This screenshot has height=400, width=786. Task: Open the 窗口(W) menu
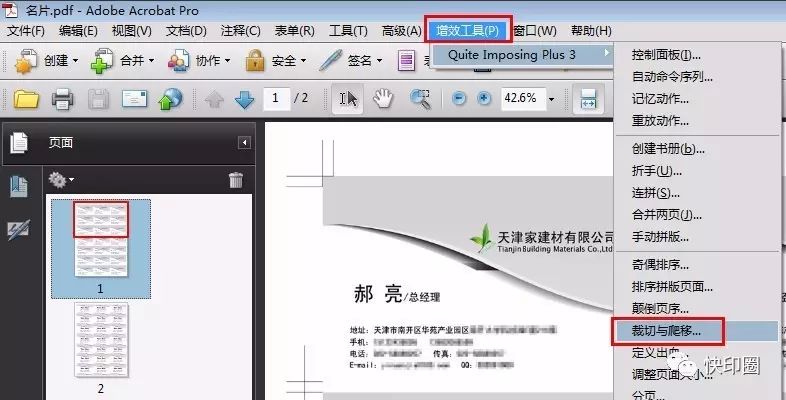point(535,31)
